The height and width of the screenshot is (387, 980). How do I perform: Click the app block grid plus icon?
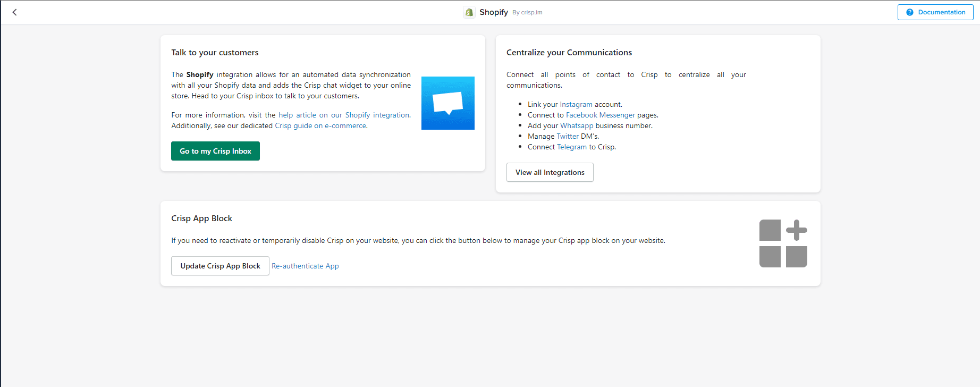[783, 243]
